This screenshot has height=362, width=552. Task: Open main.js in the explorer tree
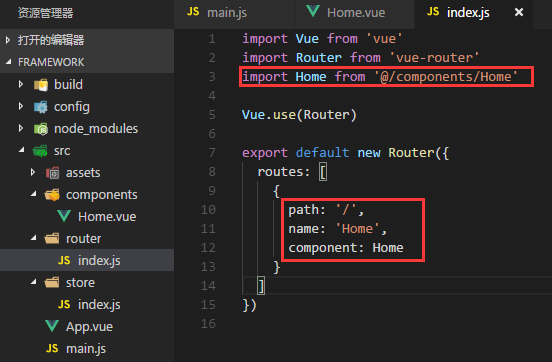click(x=86, y=349)
